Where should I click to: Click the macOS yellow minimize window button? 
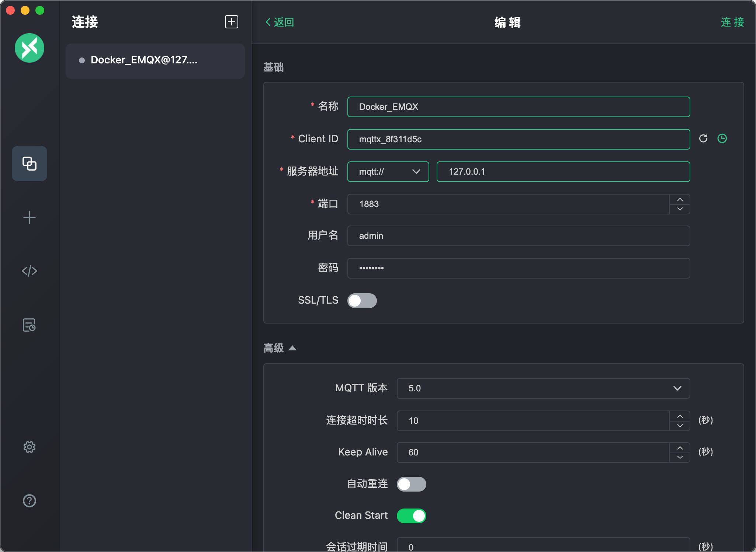click(25, 10)
